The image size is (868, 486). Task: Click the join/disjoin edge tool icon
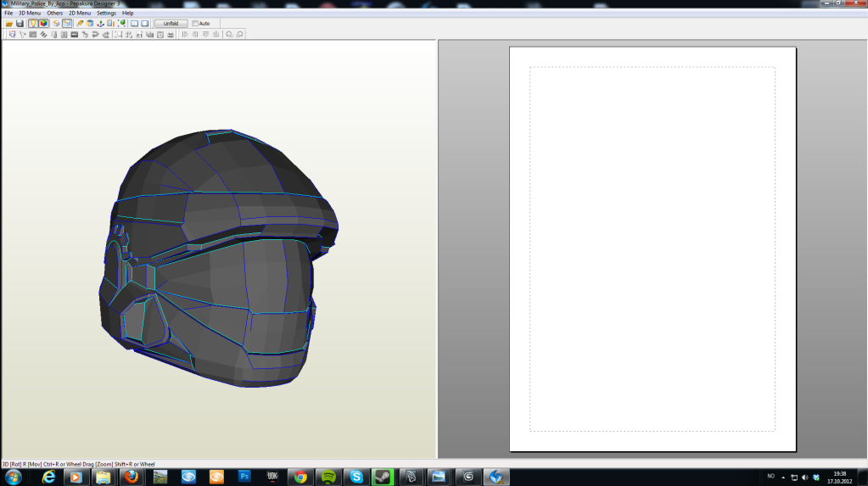click(x=23, y=34)
